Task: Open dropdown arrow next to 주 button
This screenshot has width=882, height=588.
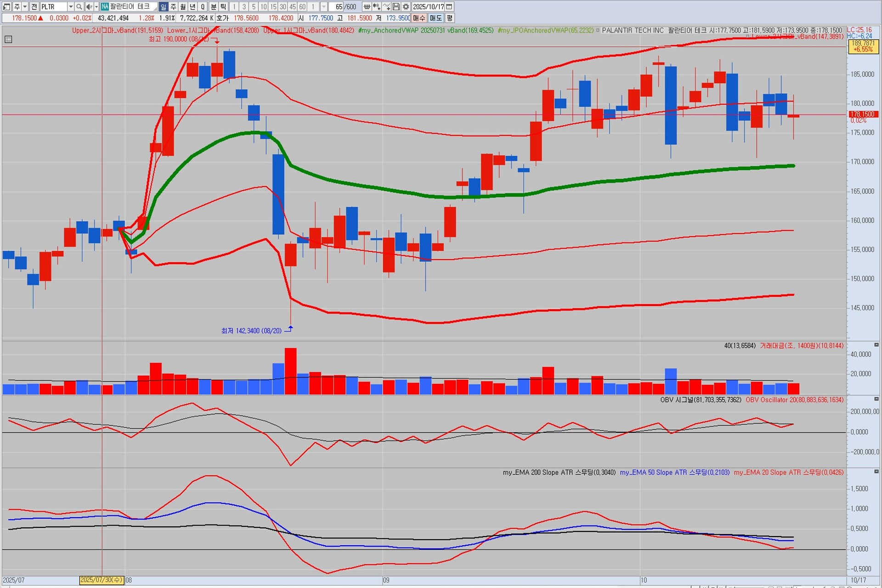Action: 25,6
